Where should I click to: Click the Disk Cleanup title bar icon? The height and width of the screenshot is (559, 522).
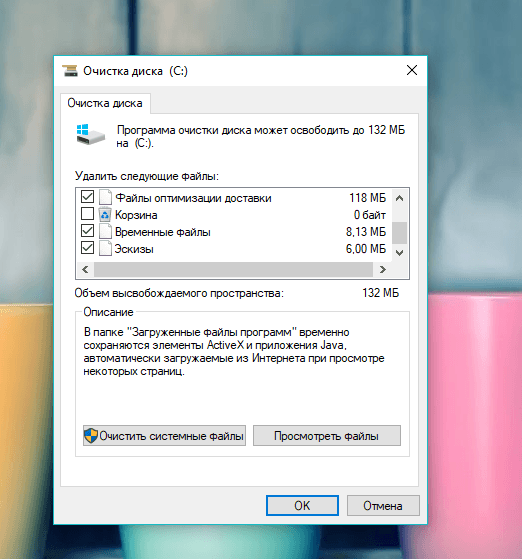[x=70, y=71]
